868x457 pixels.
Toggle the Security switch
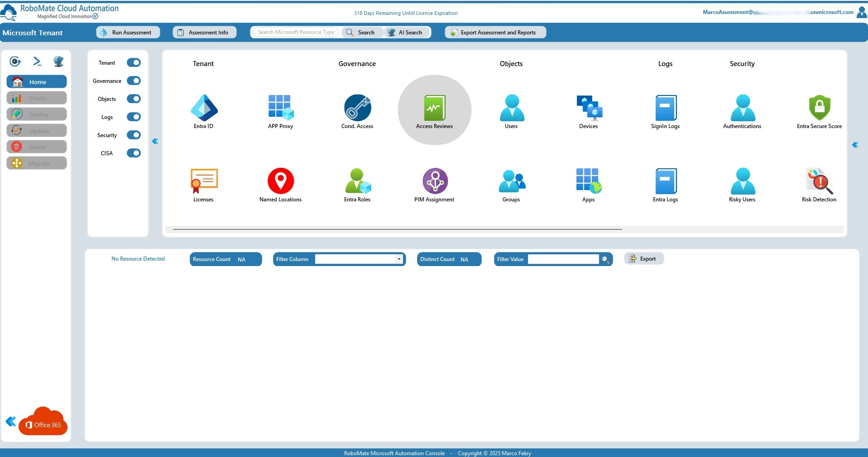point(134,135)
